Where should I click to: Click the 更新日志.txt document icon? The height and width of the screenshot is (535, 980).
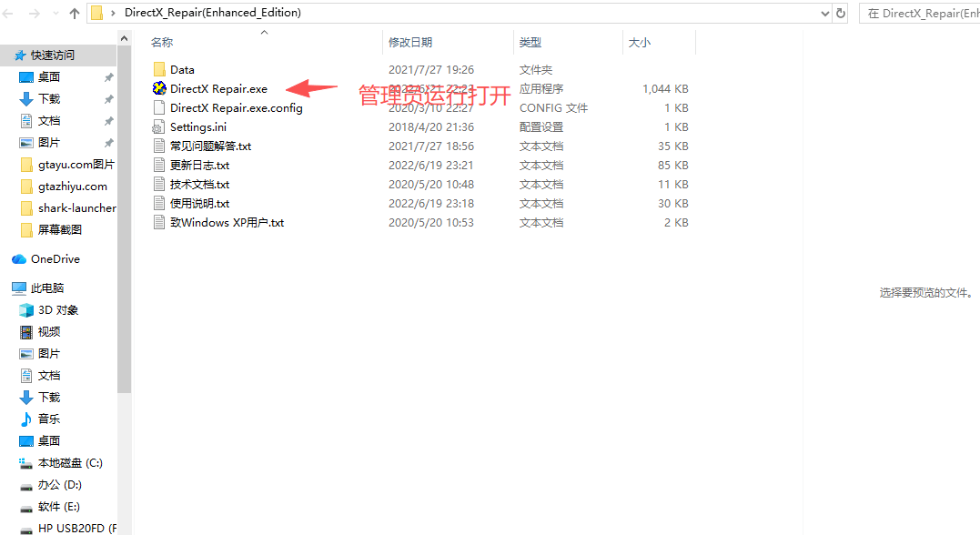[159, 165]
